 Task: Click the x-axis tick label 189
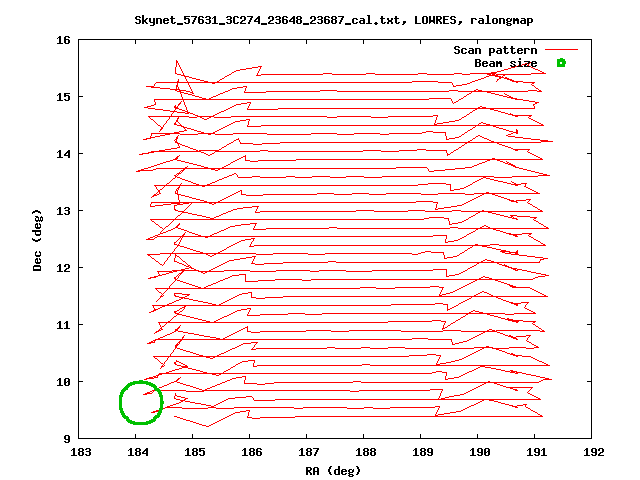pyautogui.click(x=423, y=452)
